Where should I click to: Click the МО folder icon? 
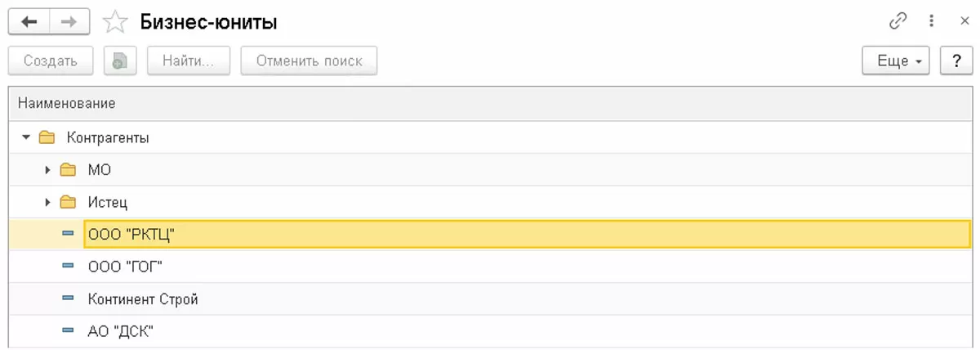[68, 170]
